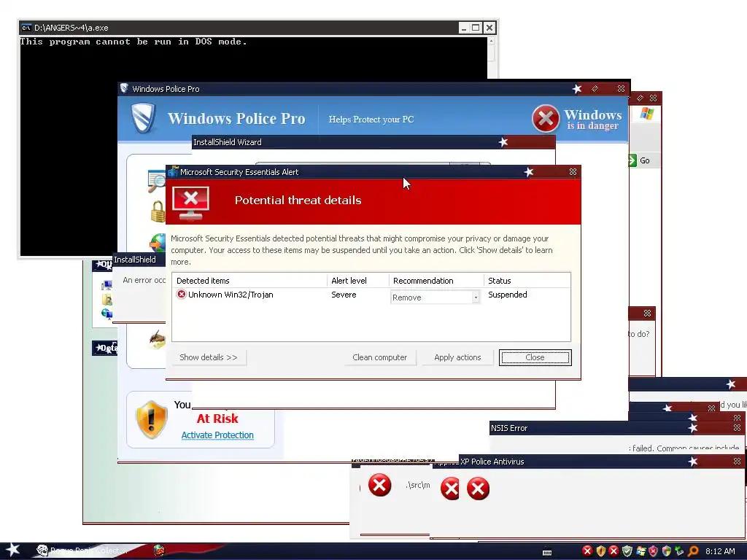The width and height of the screenshot is (747, 560).
Task: Click the Status column header
Action: pyautogui.click(x=527, y=281)
